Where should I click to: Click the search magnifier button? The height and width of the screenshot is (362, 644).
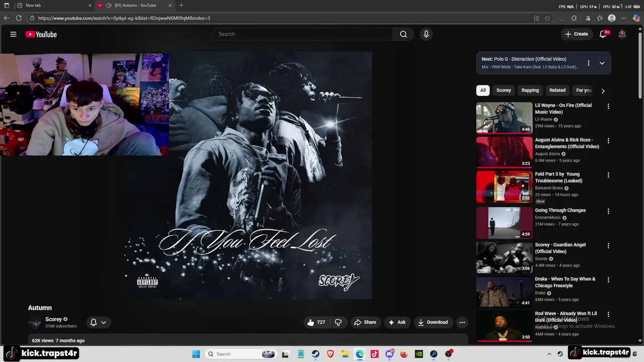point(404,34)
